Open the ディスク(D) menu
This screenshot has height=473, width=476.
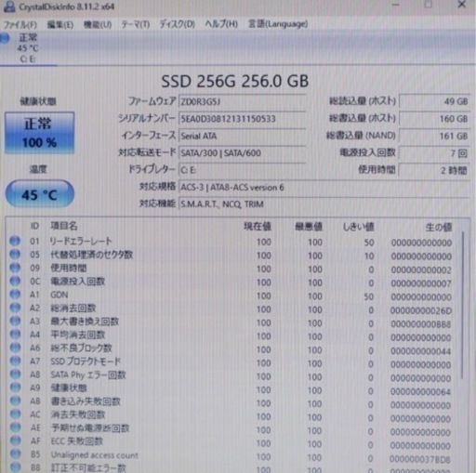(x=177, y=24)
